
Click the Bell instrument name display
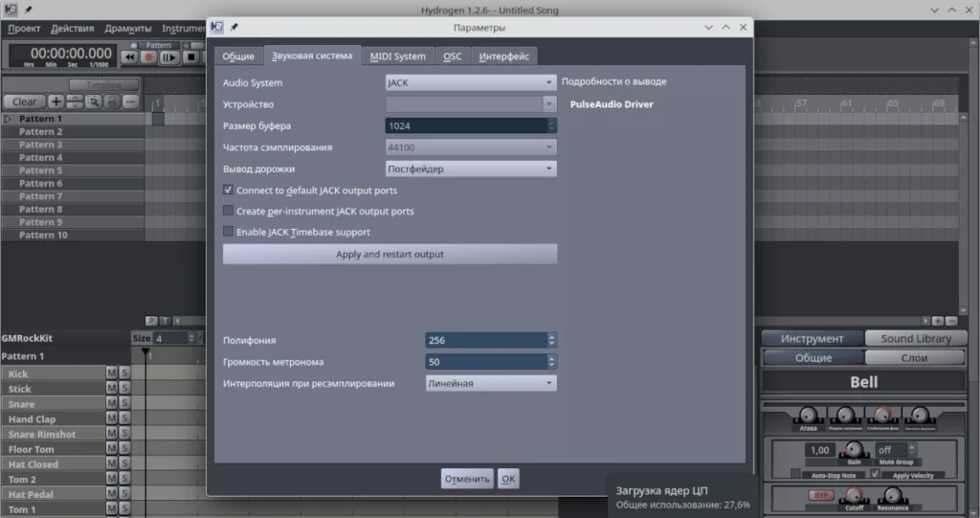[x=864, y=382]
